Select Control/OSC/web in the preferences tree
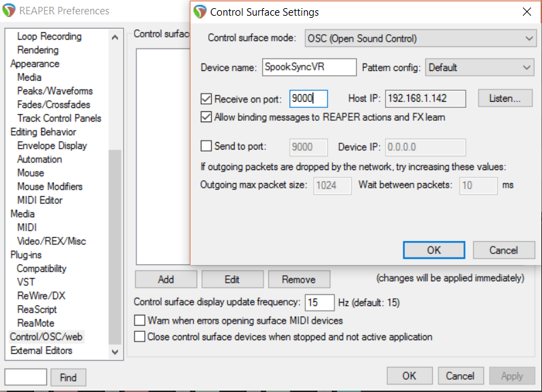Viewport: 542px width, 392px height. (x=46, y=337)
